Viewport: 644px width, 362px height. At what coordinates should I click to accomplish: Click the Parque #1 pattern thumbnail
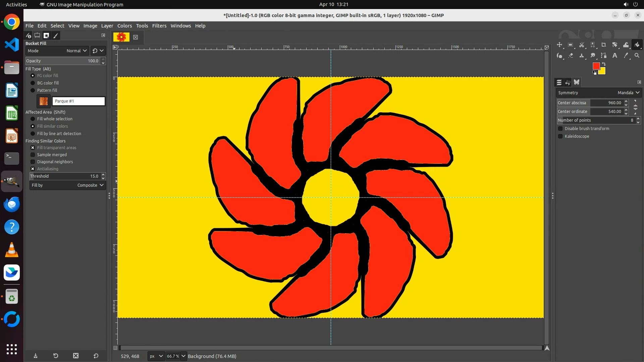tap(44, 101)
